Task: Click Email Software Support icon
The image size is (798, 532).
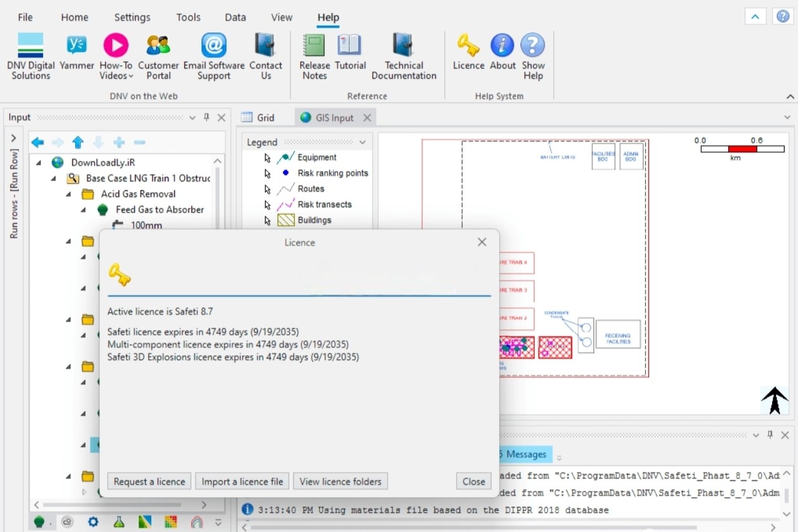Action: point(214,45)
